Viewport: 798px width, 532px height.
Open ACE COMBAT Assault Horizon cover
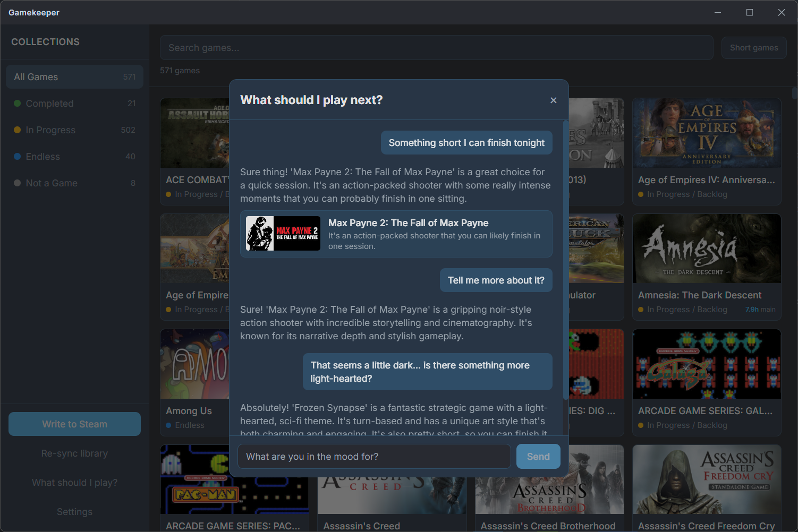(195, 133)
